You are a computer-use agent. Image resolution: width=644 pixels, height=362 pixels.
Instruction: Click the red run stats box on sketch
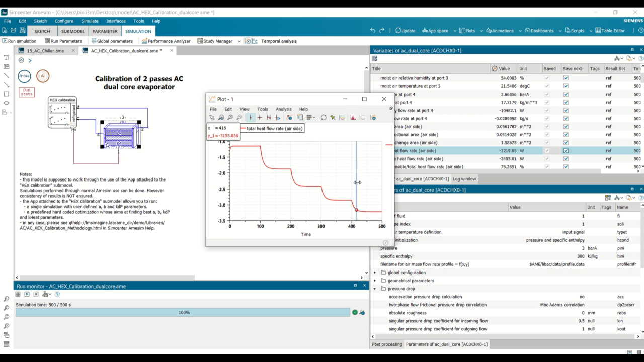tap(26, 92)
